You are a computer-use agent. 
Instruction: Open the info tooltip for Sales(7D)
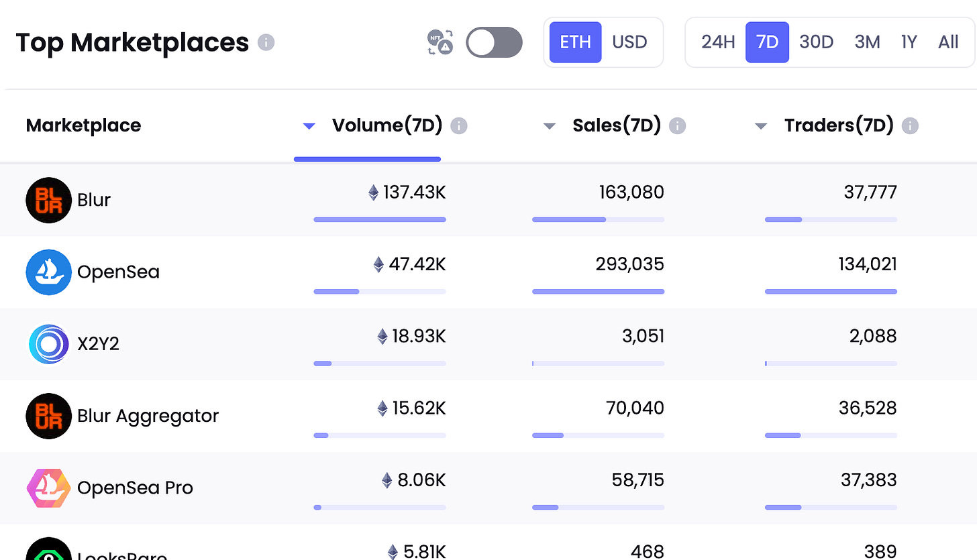(x=678, y=126)
